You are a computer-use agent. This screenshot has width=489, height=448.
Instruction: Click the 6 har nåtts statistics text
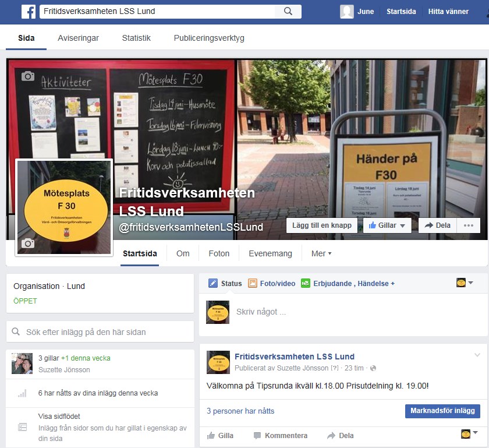(98, 393)
